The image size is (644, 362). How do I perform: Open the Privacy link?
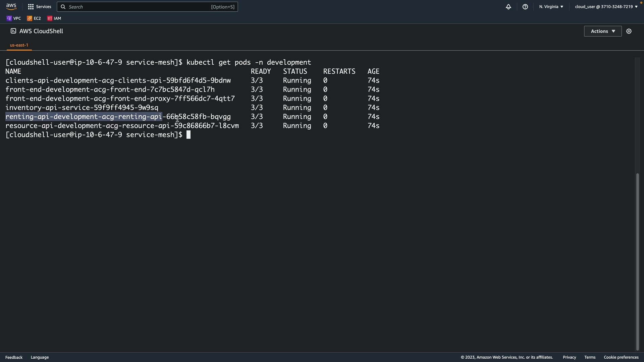(x=569, y=357)
